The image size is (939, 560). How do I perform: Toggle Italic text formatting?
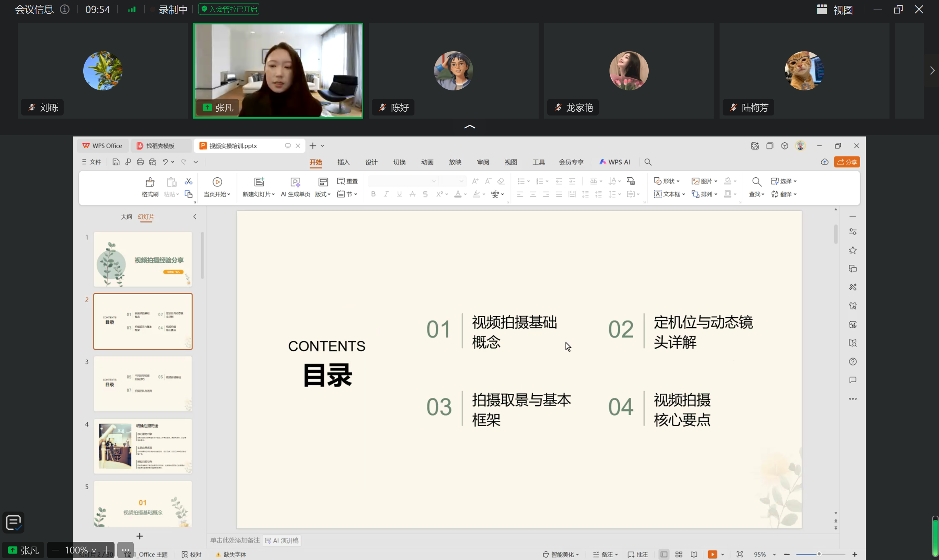pos(386,194)
